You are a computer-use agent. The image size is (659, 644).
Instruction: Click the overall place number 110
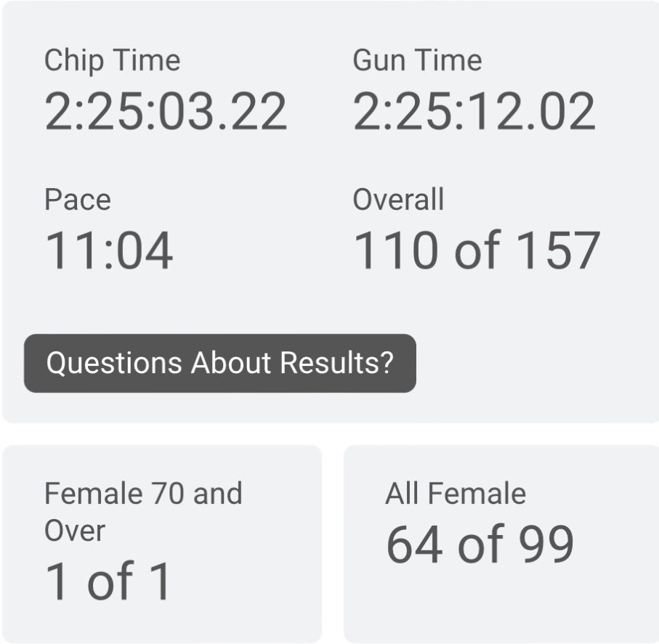tap(397, 251)
